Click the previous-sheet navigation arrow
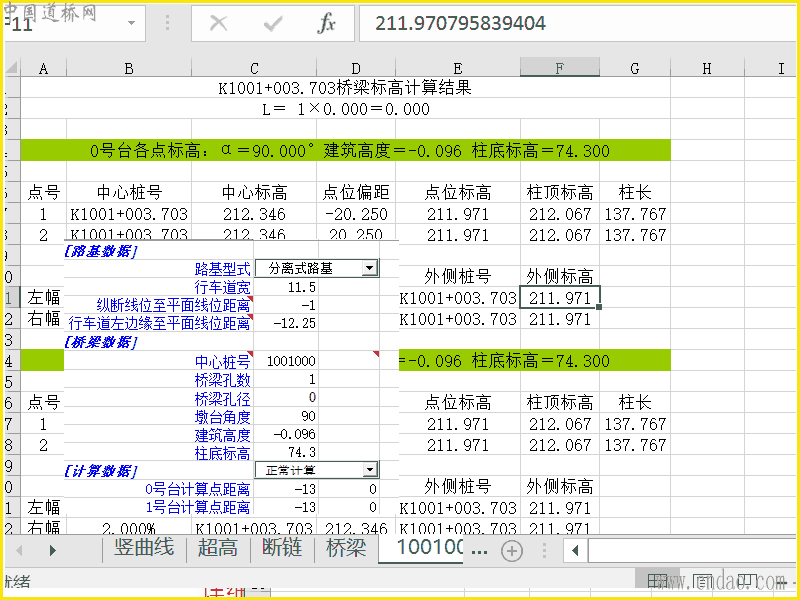Image resolution: width=800 pixels, height=600 pixels. tap(20, 551)
